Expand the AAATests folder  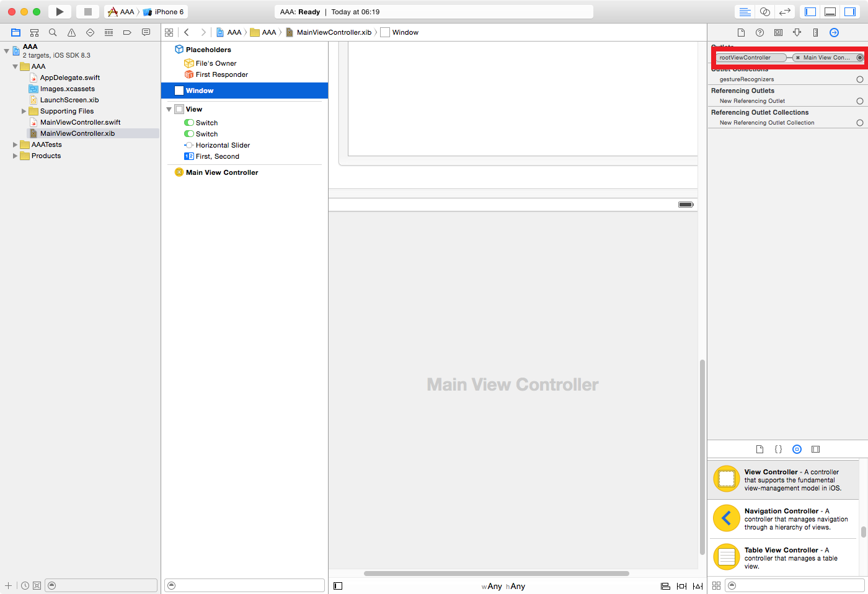click(15, 144)
